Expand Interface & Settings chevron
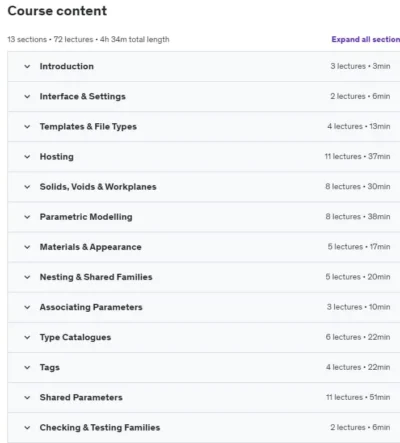This screenshot has height=443, width=400. [27, 97]
